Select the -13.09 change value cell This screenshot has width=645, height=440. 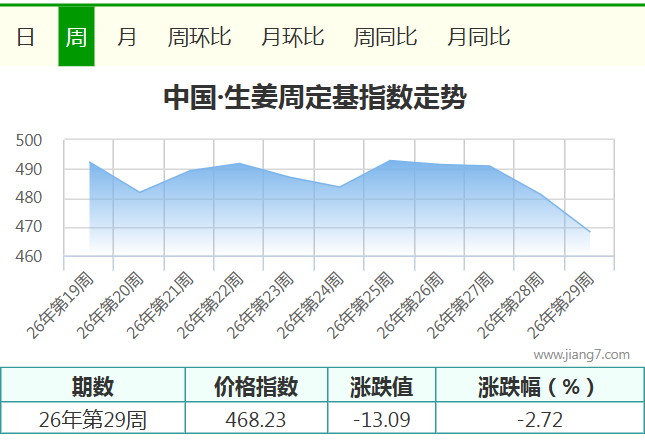[x=382, y=419]
